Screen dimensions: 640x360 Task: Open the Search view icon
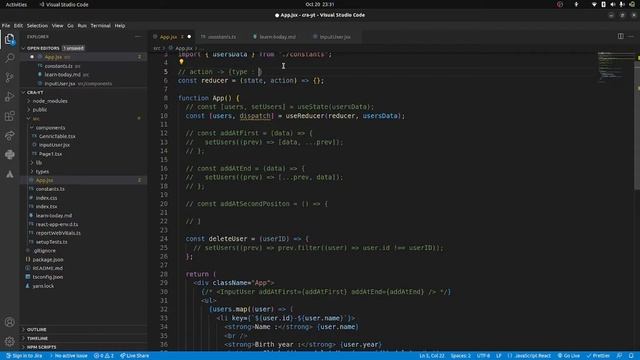point(9,58)
